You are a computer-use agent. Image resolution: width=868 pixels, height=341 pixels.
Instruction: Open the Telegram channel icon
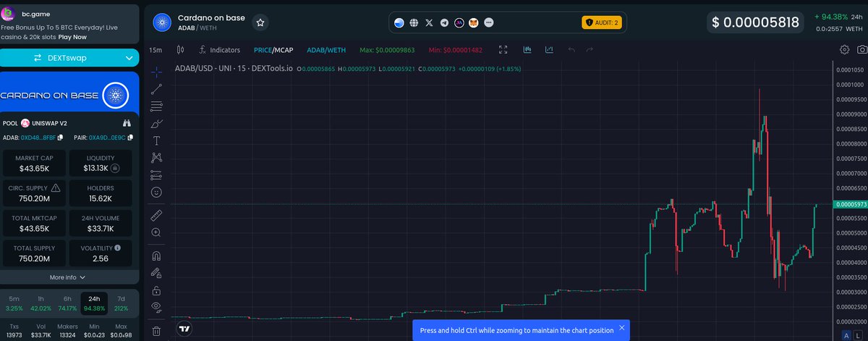tap(444, 22)
